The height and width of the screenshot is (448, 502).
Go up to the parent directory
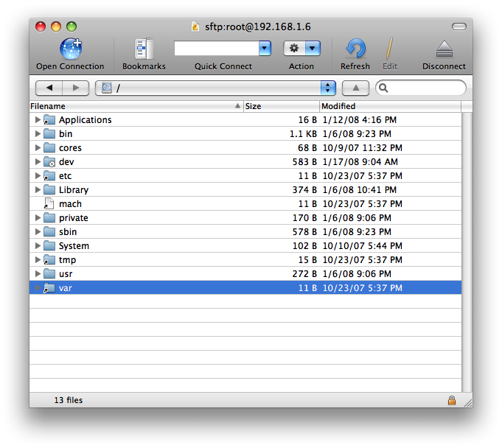(355, 88)
